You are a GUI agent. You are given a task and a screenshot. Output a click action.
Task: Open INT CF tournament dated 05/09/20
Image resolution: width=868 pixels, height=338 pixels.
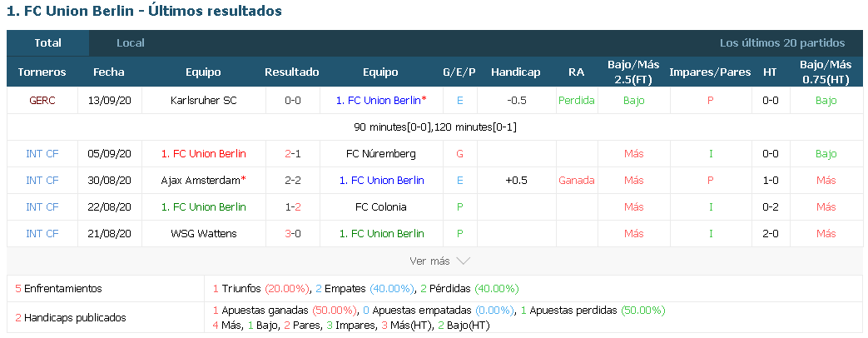(x=42, y=153)
